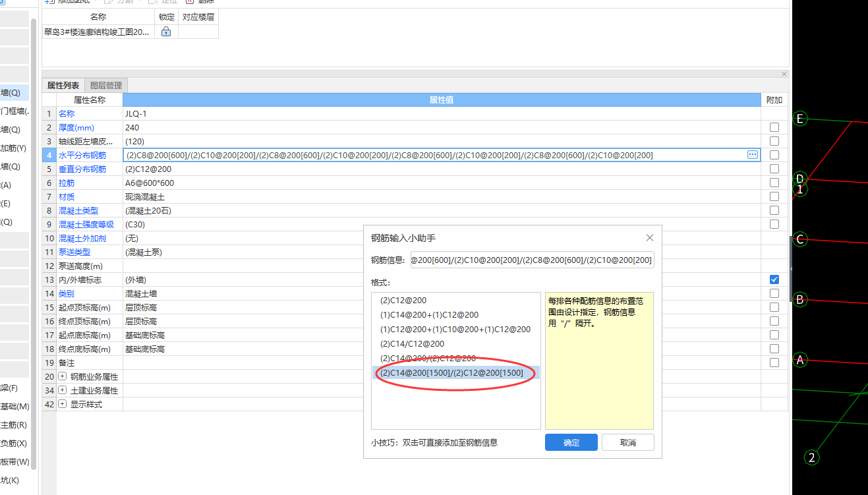Select the 混凝土外加剂 property name
Screen dimensions: 868x495
(x=82, y=238)
